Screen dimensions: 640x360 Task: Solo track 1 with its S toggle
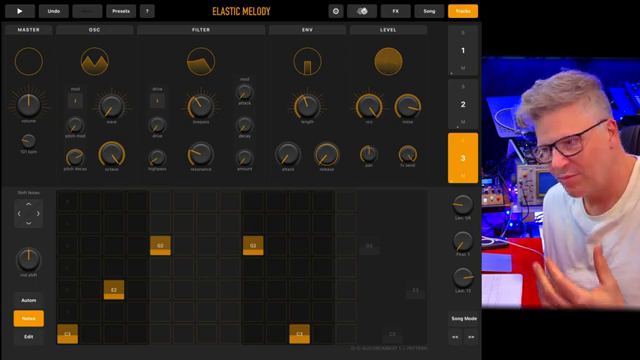pyautogui.click(x=463, y=33)
